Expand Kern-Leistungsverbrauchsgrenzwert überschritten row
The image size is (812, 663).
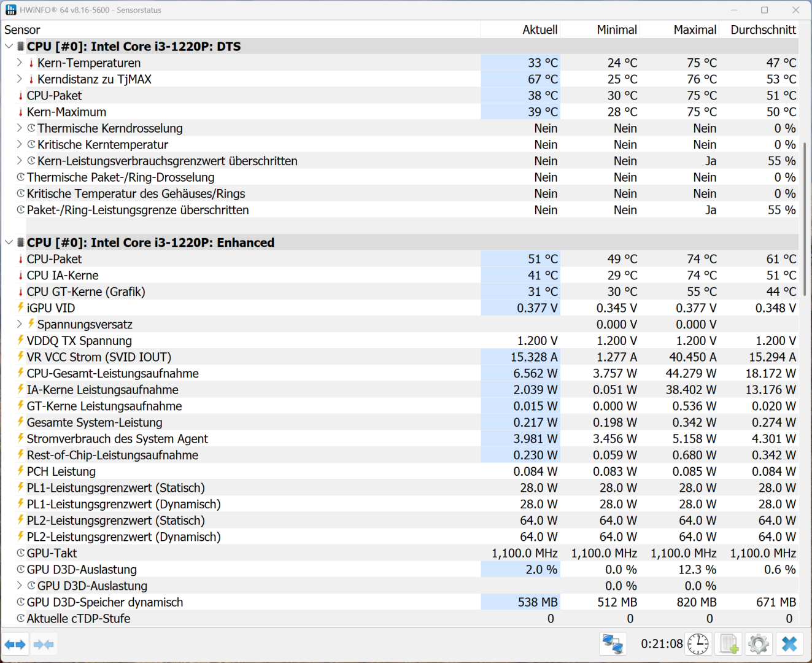tap(20, 161)
